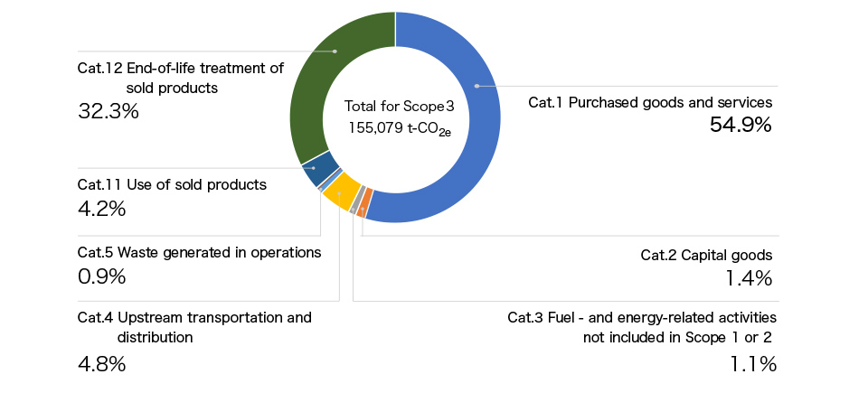Click the blue Cat.1 donut segment
This screenshot has width=868, height=393.
(x=476, y=87)
